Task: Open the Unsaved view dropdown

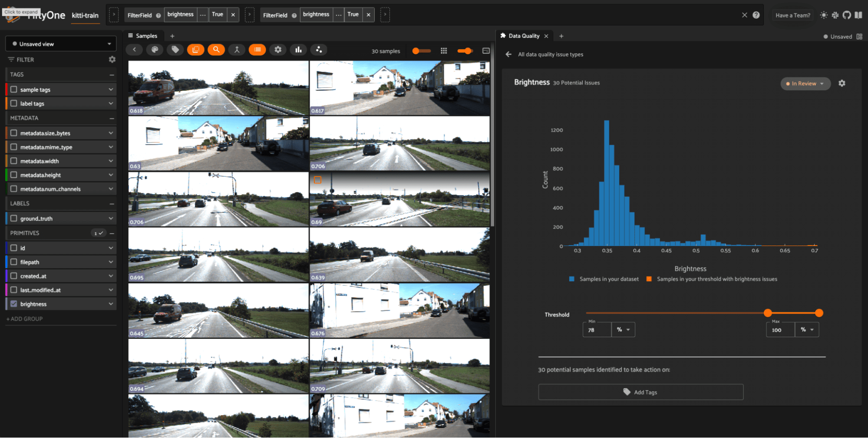Action: 61,44
